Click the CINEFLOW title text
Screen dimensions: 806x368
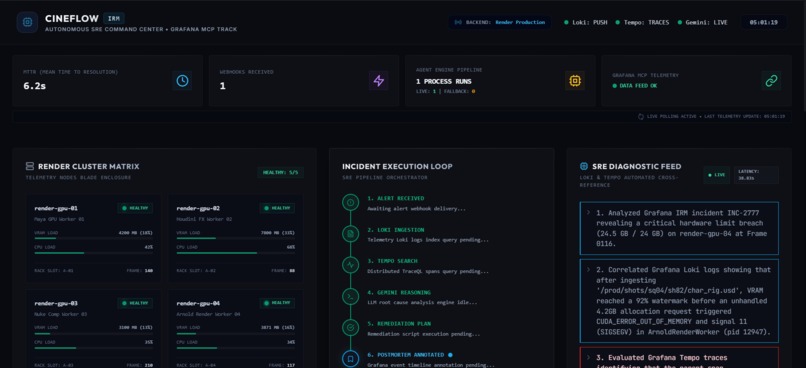tap(71, 19)
